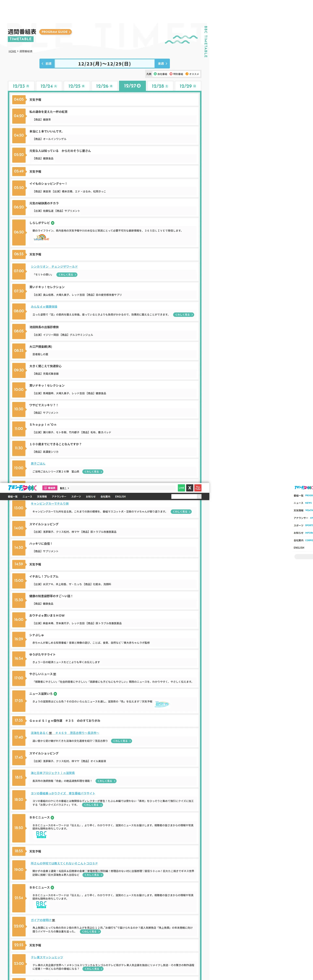
Task: Go to next week with 来週
Action: tap(162, 64)
